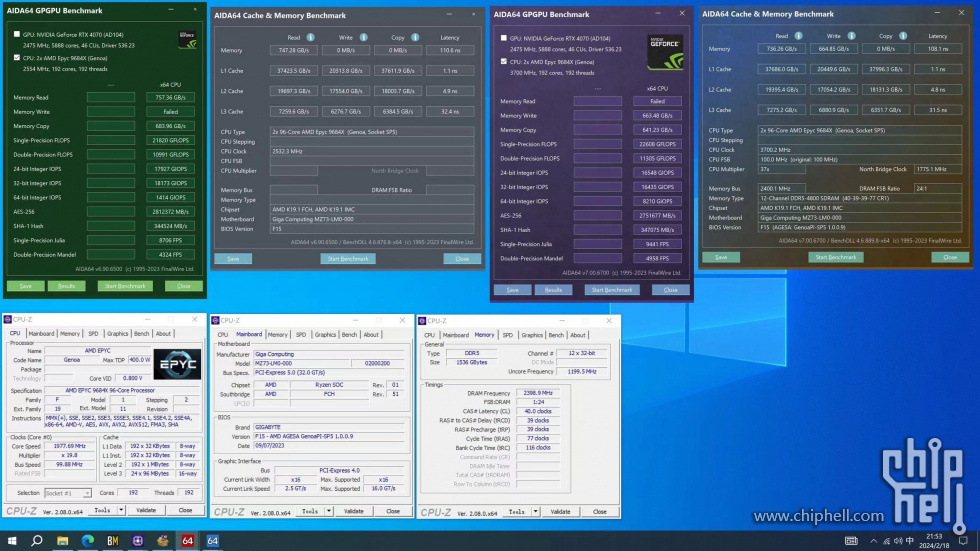Click the Failed Memory Write result in left GPGPU window
980x551 pixels.
tap(170, 112)
